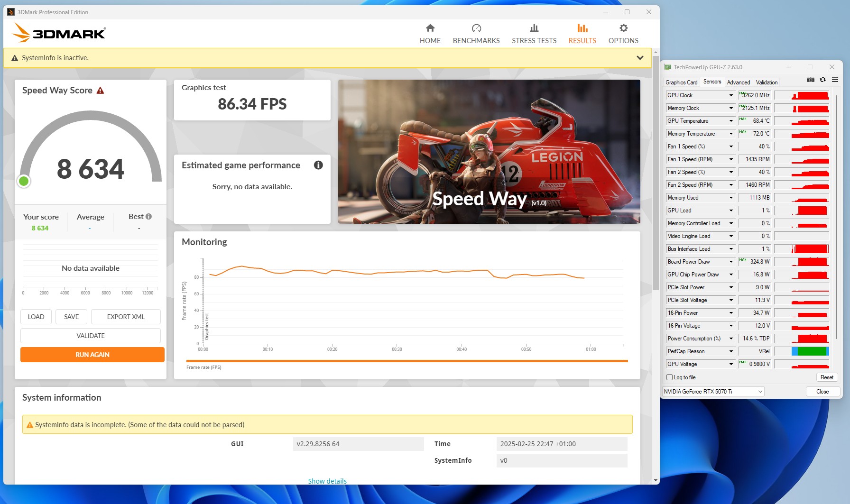850x504 pixels.
Task: Open the Benchmarks gauge icon
Action: tap(476, 28)
